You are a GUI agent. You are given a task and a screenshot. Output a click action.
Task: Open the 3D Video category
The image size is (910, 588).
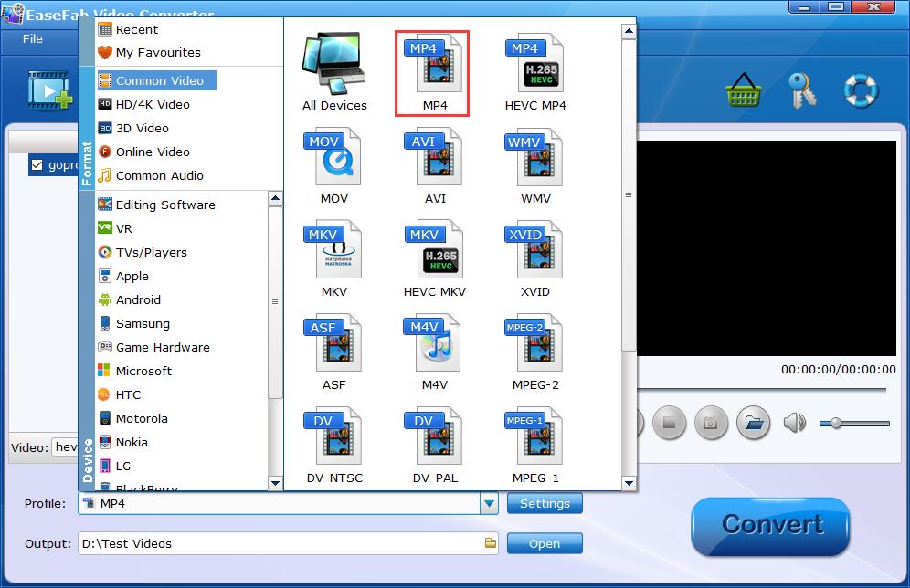pyautogui.click(x=133, y=128)
